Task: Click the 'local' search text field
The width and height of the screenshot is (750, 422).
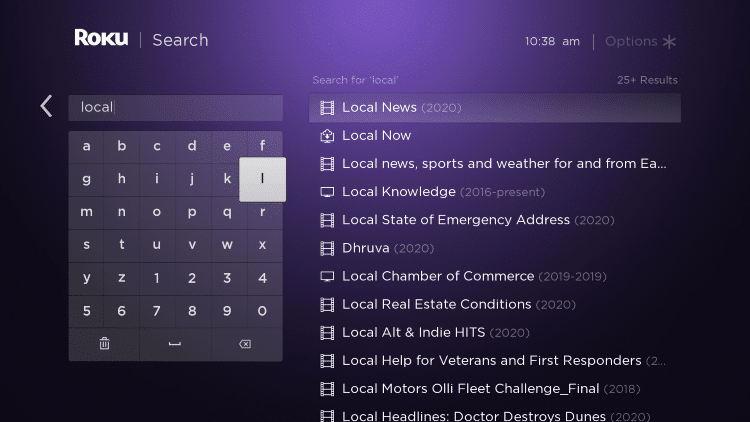Action: 176,108
